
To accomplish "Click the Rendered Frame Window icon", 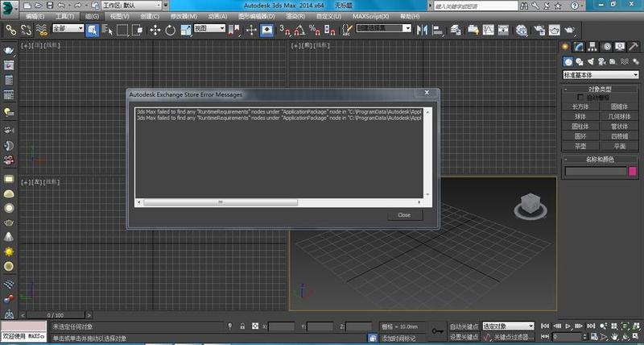I will pyautogui.click(x=555, y=30).
